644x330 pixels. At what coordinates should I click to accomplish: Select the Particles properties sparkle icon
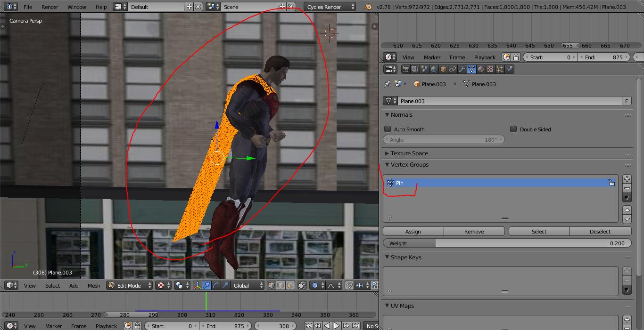click(500, 69)
